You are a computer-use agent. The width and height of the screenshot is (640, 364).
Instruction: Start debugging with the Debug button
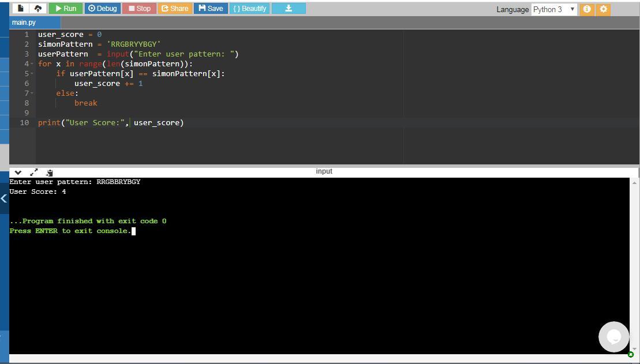click(103, 8)
